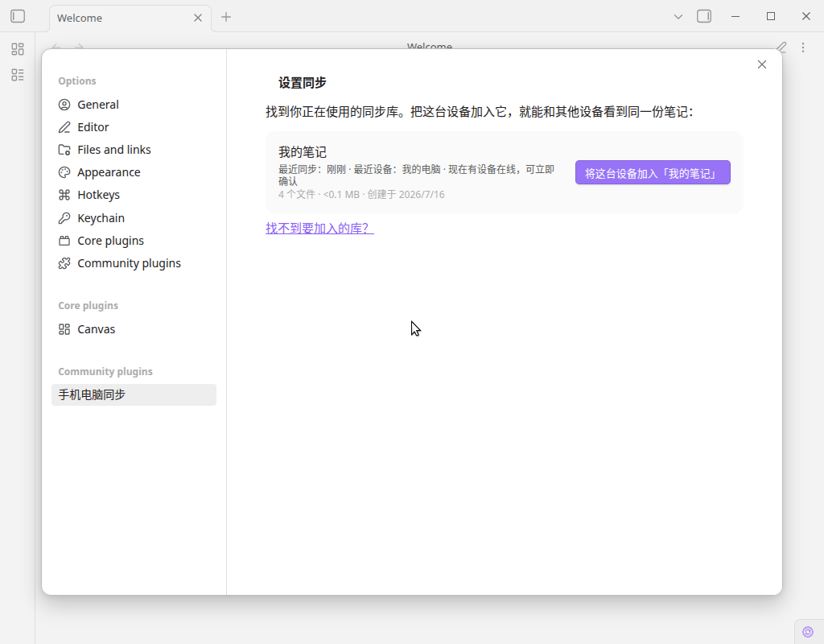The width and height of the screenshot is (824, 644).
Task: Open the Canvas ribbon icon
Action: [18, 49]
